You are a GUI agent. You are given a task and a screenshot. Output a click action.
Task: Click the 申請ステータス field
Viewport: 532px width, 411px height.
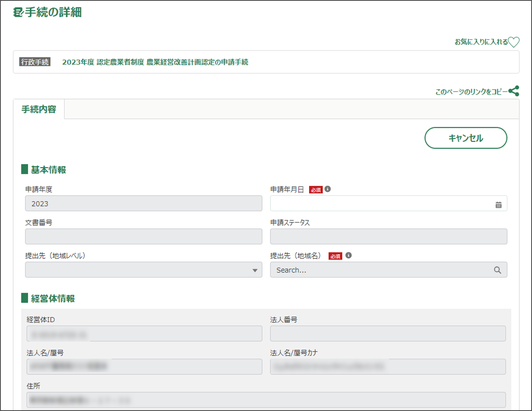(388, 237)
